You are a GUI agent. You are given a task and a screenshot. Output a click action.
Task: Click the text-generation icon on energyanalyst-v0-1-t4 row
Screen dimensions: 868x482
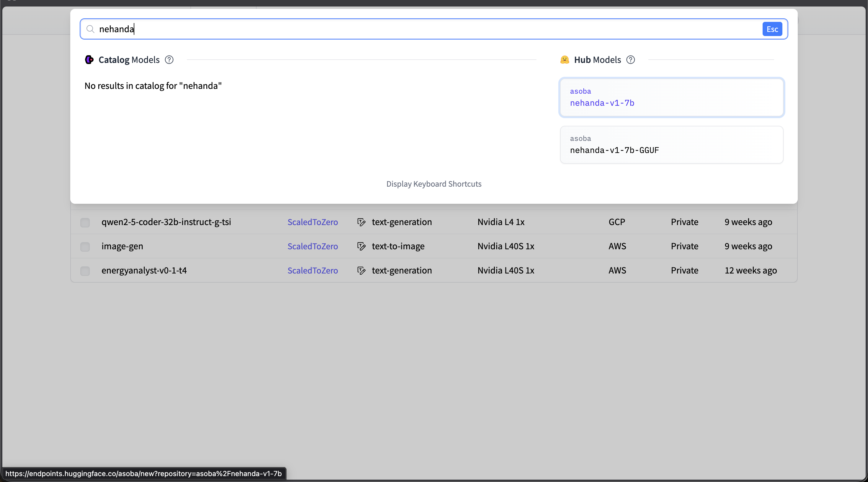361,271
